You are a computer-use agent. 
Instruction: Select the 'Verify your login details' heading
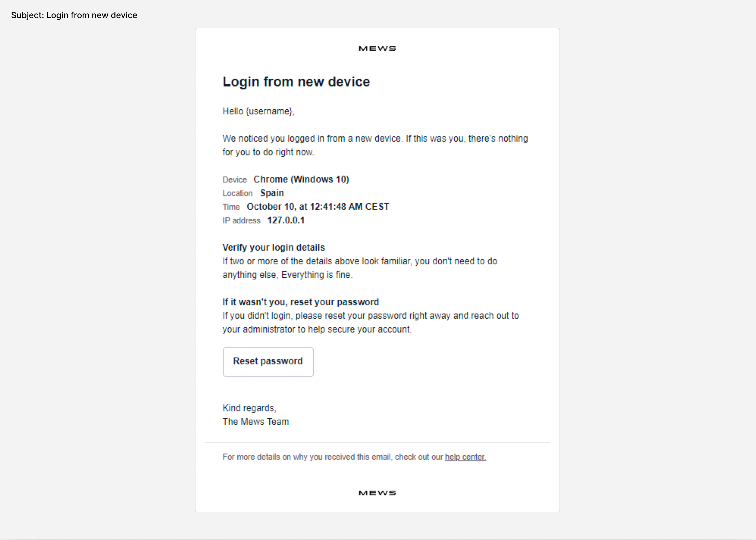274,247
